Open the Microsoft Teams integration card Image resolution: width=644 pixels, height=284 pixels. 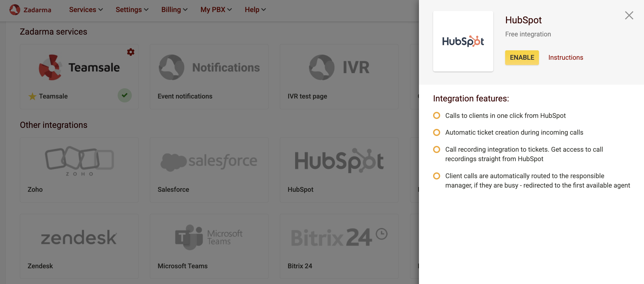pos(209,246)
